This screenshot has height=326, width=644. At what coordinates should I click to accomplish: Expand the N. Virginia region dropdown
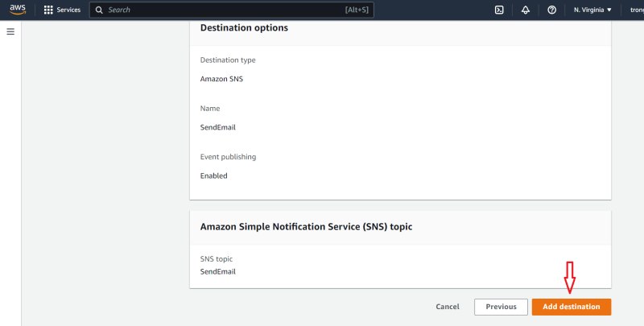(592, 10)
